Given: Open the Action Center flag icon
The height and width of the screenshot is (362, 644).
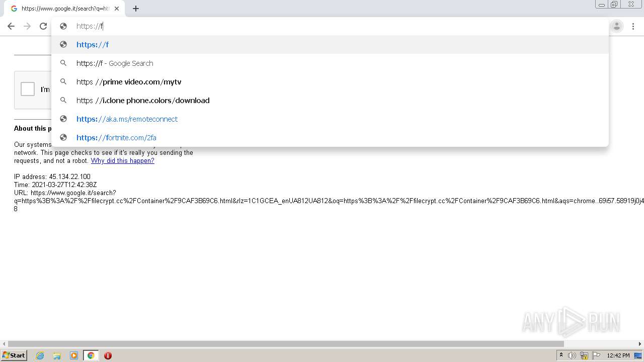Looking at the screenshot, I should click(x=596, y=355).
